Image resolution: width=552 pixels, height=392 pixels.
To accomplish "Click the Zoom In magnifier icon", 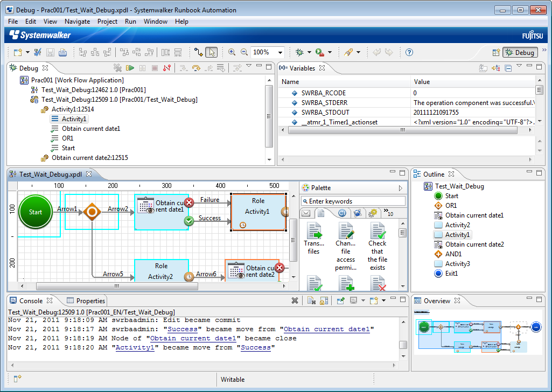I will pos(232,52).
